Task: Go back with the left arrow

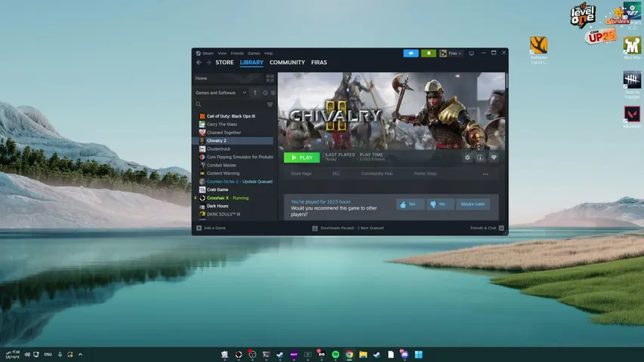Action: pos(199,63)
